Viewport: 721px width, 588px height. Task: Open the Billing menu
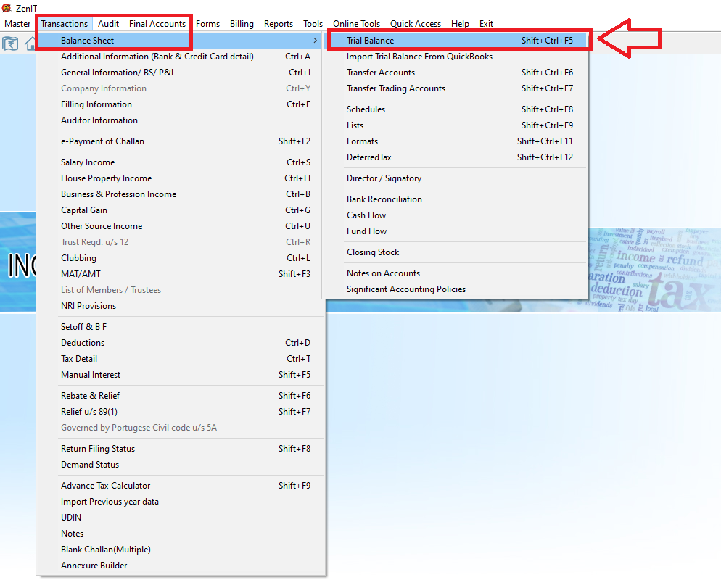[x=242, y=24]
